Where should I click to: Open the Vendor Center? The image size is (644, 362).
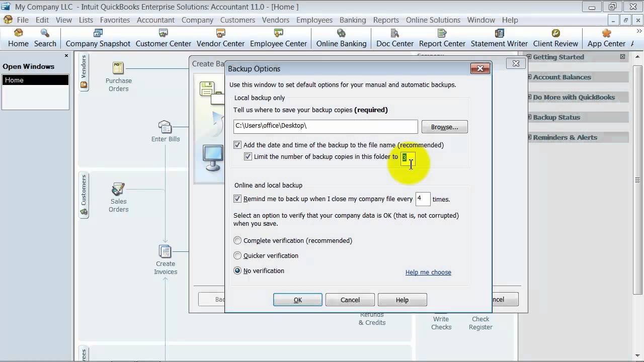tap(220, 38)
